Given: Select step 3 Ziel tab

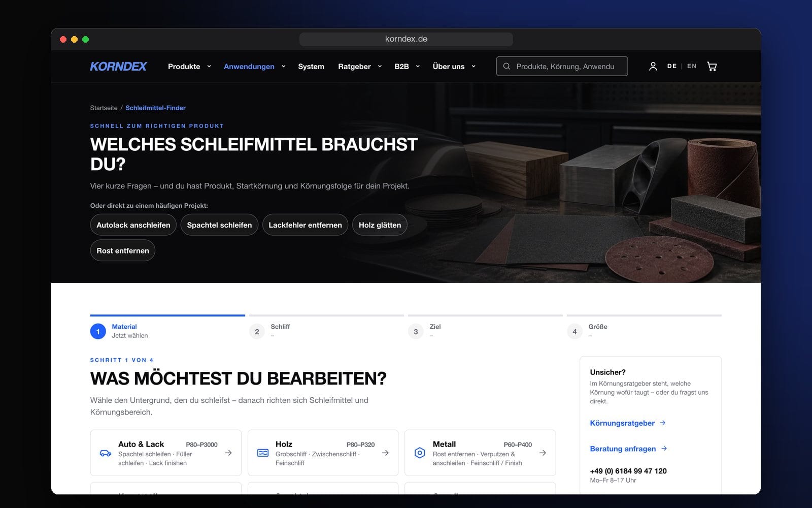Looking at the screenshot, I should (x=485, y=328).
